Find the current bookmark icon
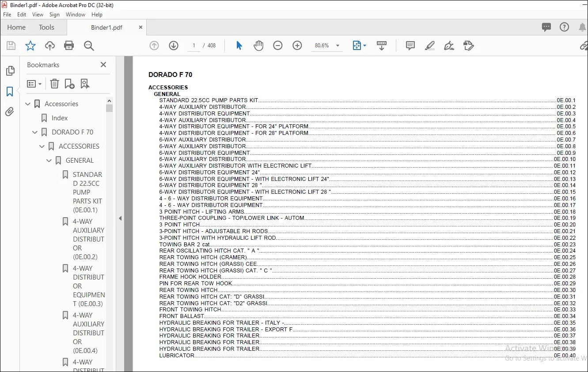The width and height of the screenshot is (588, 372). [85, 84]
